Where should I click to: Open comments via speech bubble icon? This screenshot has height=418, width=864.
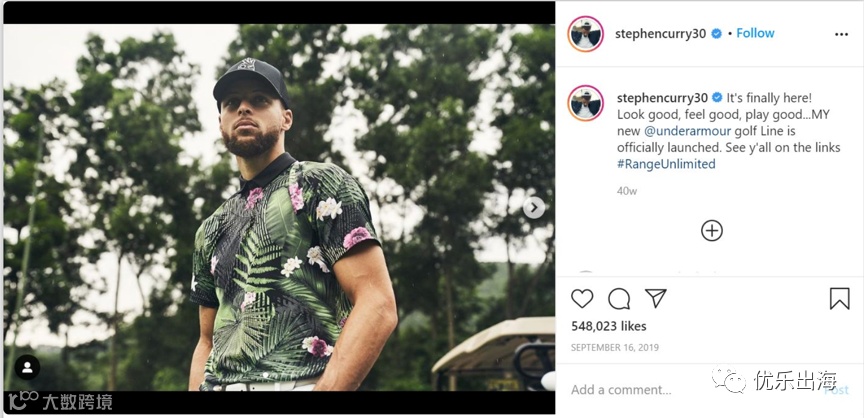[x=619, y=298]
